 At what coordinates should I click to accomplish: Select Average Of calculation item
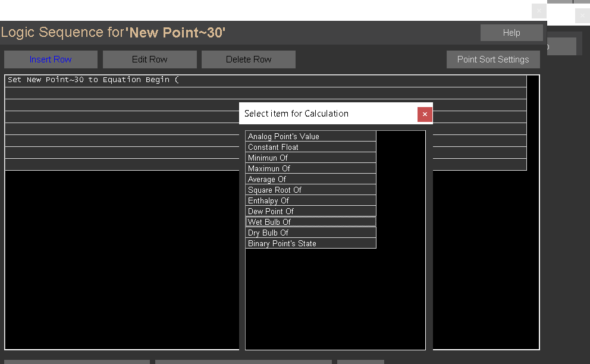point(310,179)
